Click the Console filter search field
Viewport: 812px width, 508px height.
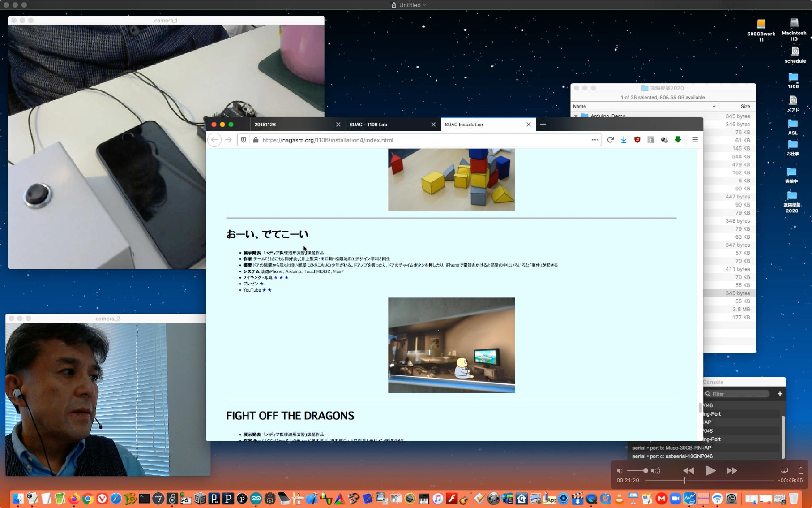point(737,394)
